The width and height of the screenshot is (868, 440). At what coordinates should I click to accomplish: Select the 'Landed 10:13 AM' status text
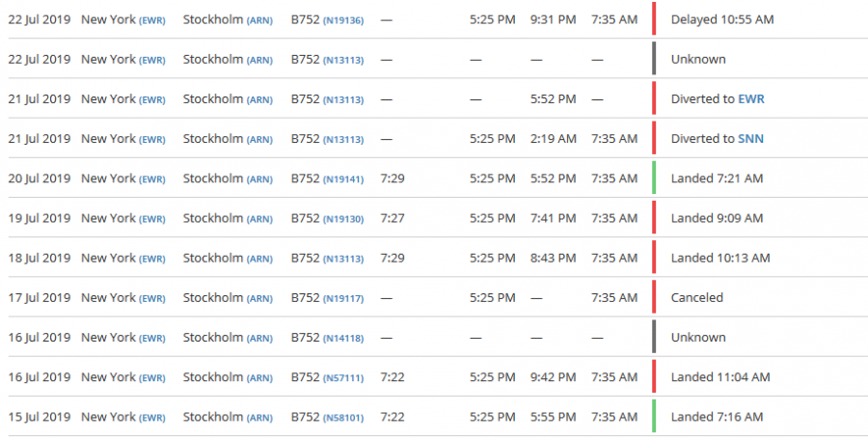(x=720, y=259)
